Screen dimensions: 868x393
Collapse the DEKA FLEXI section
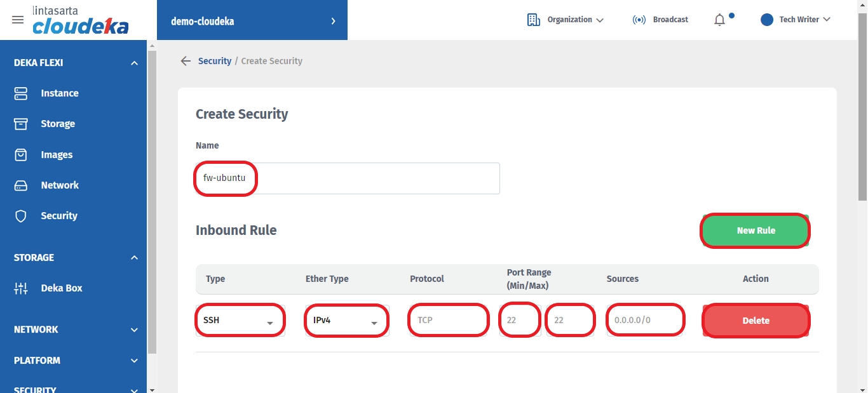(x=134, y=63)
